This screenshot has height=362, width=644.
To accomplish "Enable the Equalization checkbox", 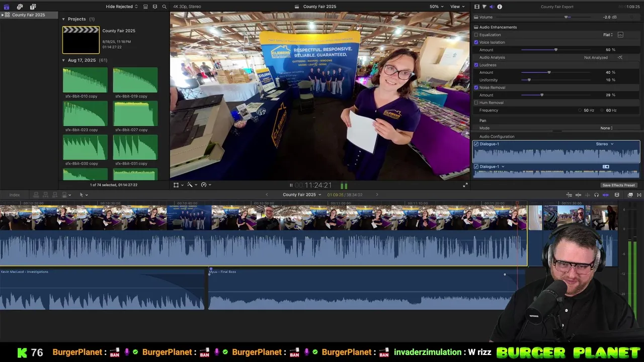I will tap(476, 35).
